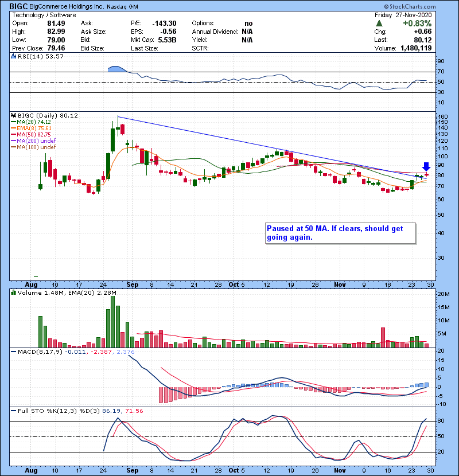Click the Ask Size label

point(94,32)
